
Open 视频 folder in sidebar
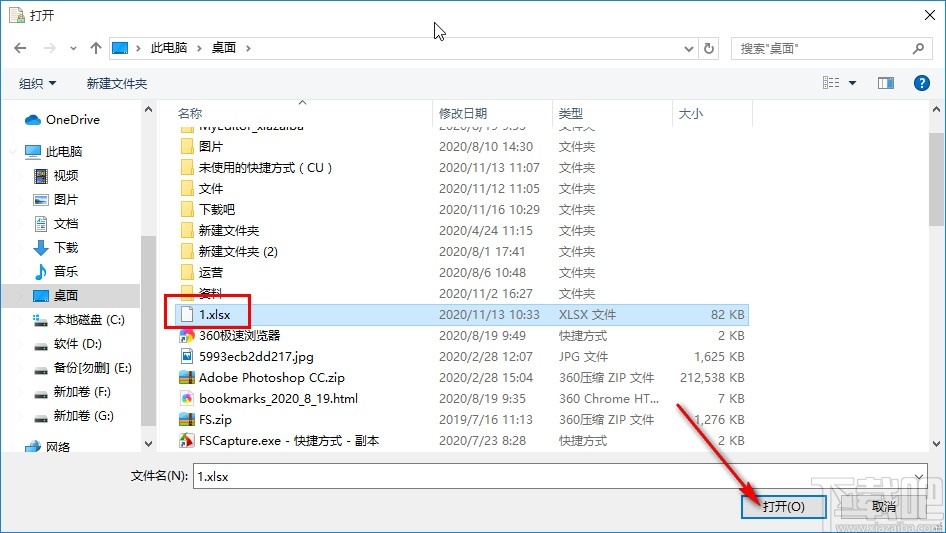56,175
